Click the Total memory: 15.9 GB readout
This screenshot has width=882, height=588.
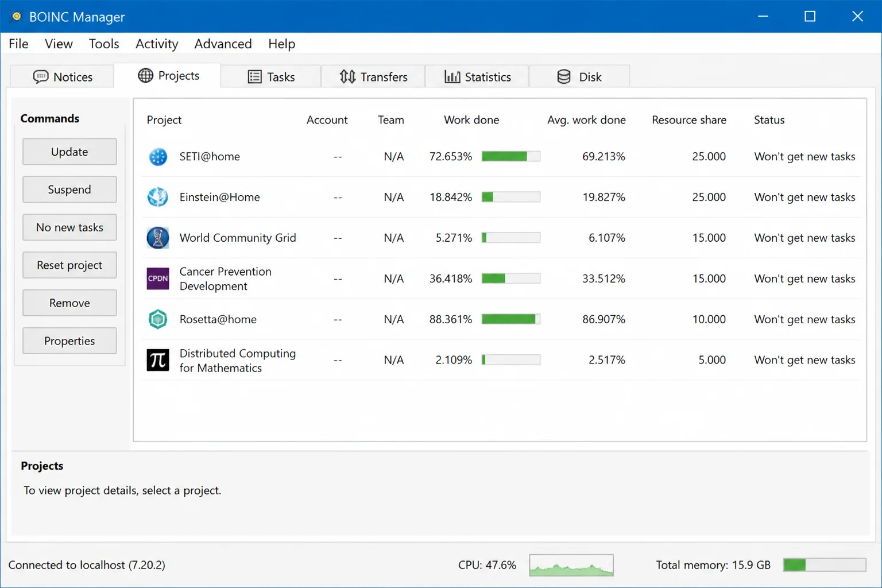pos(713,565)
